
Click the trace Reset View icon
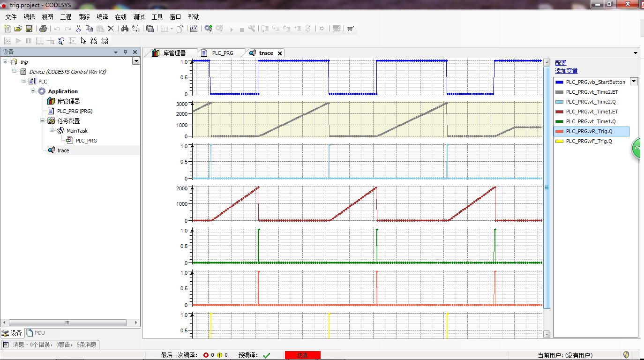[61, 41]
